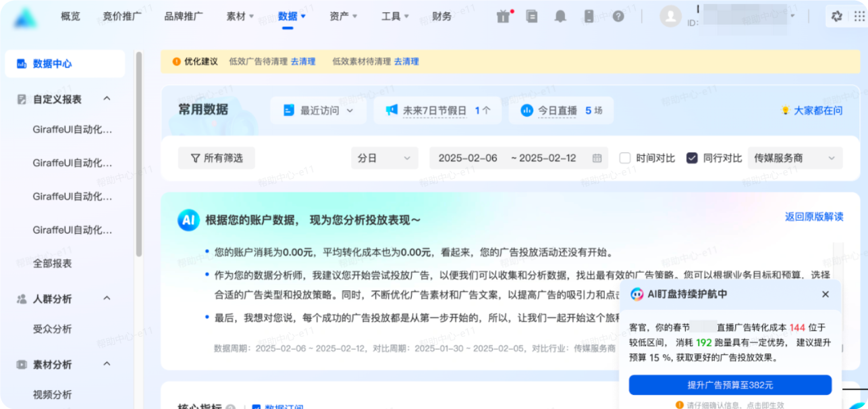Viewport: 868px width, 409px height.
Task: Click 去清理 link for 低效广告待清理
Action: click(x=303, y=61)
